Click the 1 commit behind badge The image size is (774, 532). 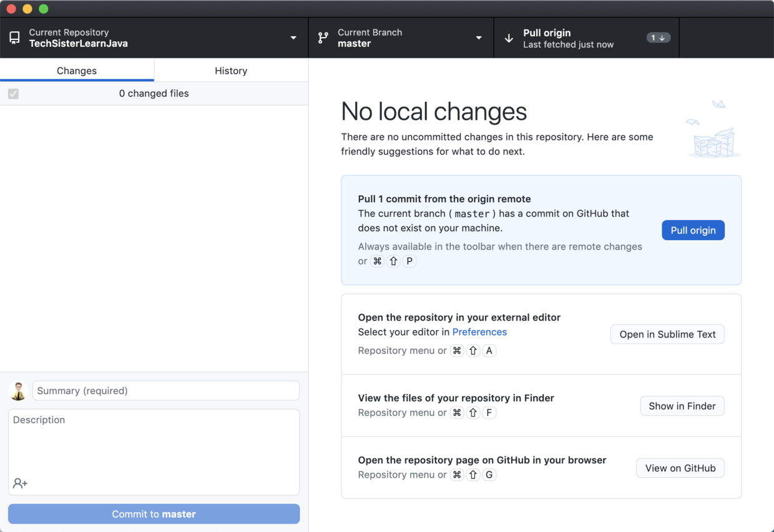[x=658, y=38]
